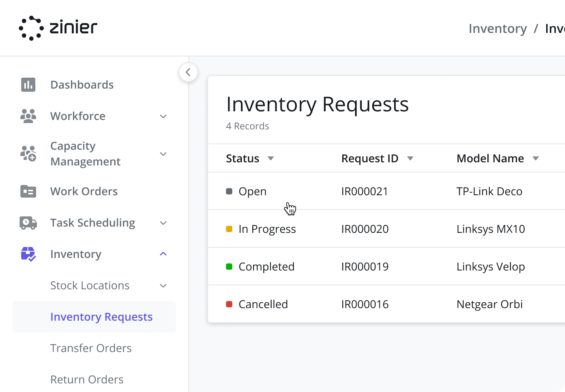Click the Workforce people icon

click(x=28, y=116)
